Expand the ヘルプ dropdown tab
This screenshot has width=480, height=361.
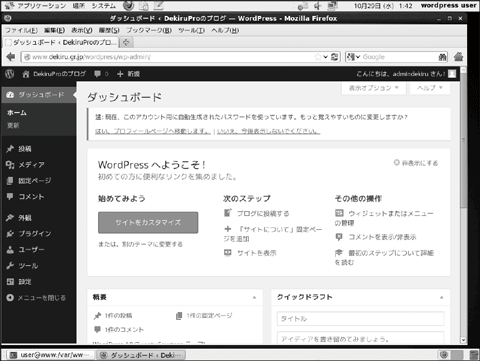click(430, 88)
